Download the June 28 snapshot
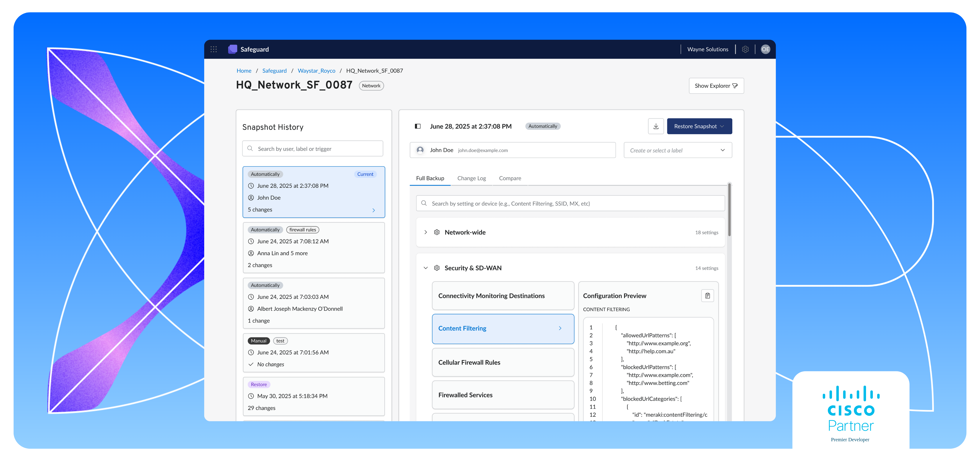 pyautogui.click(x=656, y=126)
